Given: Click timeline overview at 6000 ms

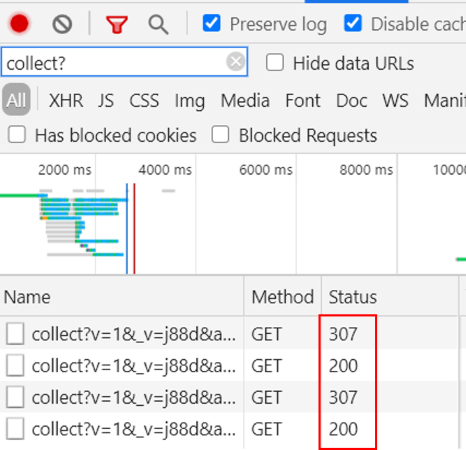Looking at the screenshot, I should point(266,170).
